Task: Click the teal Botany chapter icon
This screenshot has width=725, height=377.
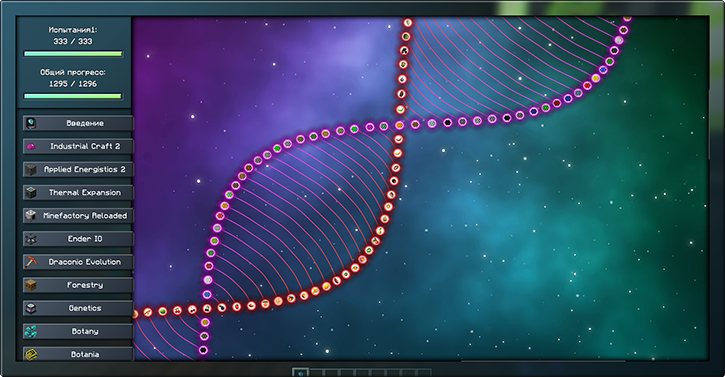Action: click(31, 331)
